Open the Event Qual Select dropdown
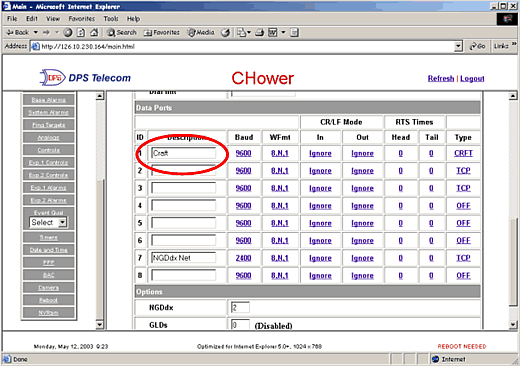 [x=48, y=222]
